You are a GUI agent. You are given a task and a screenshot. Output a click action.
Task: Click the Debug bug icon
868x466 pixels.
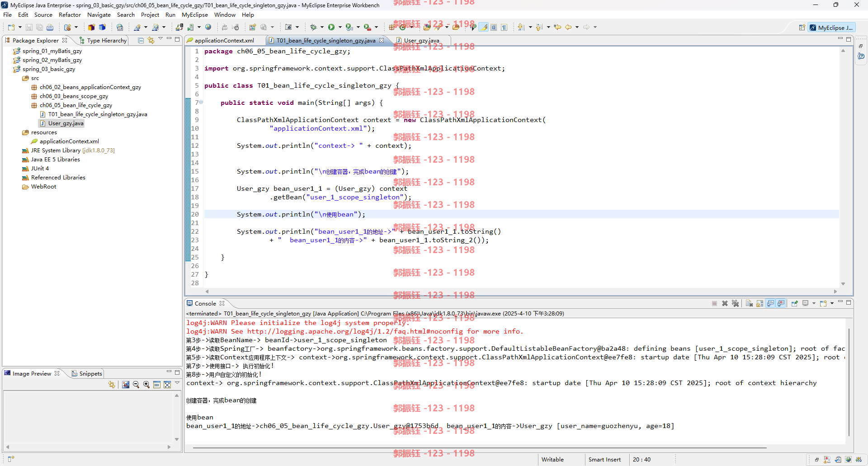313,27
